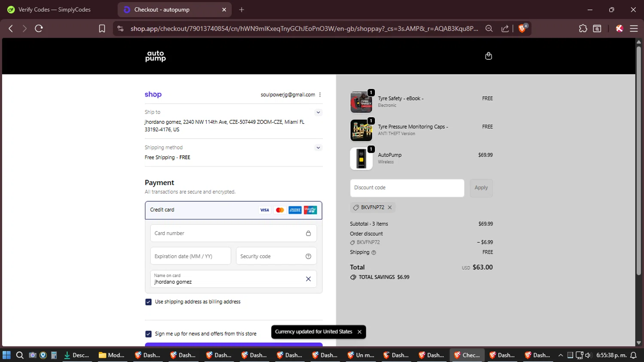Click the browser address bar URL
Image resolution: width=644 pixels, height=362 pixels.
click(x=304, y=28)
